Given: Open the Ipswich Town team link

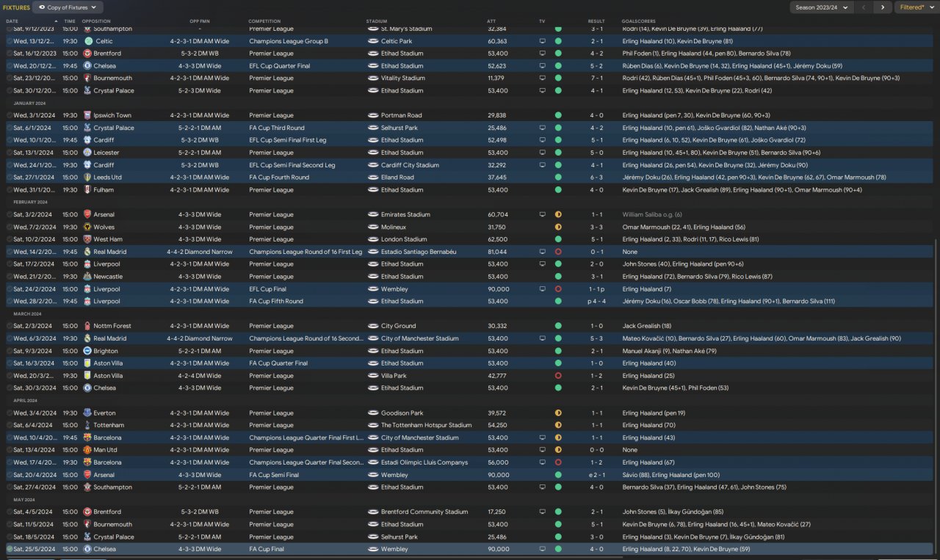Looking at the screenshot, I should pyautogui.click(x=112, y=115).
